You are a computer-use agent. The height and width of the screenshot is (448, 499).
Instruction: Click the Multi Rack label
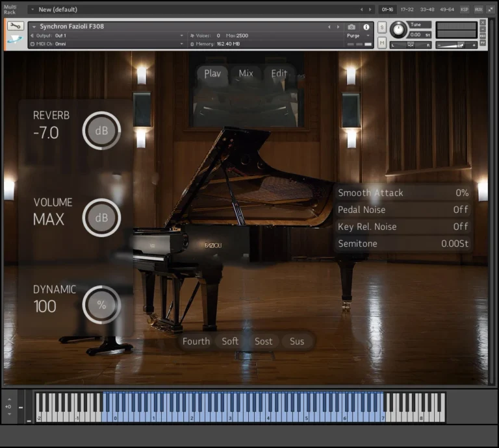tap(10, 10)
